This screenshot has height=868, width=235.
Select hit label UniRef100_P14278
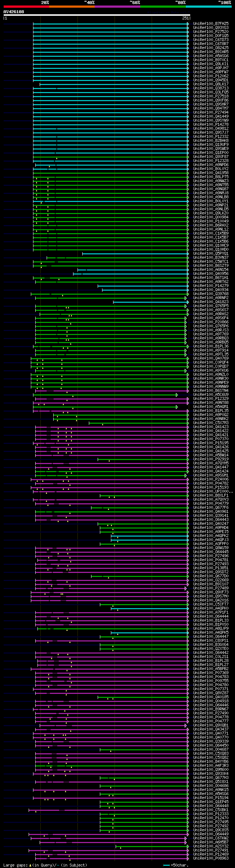tap(211, 124)
